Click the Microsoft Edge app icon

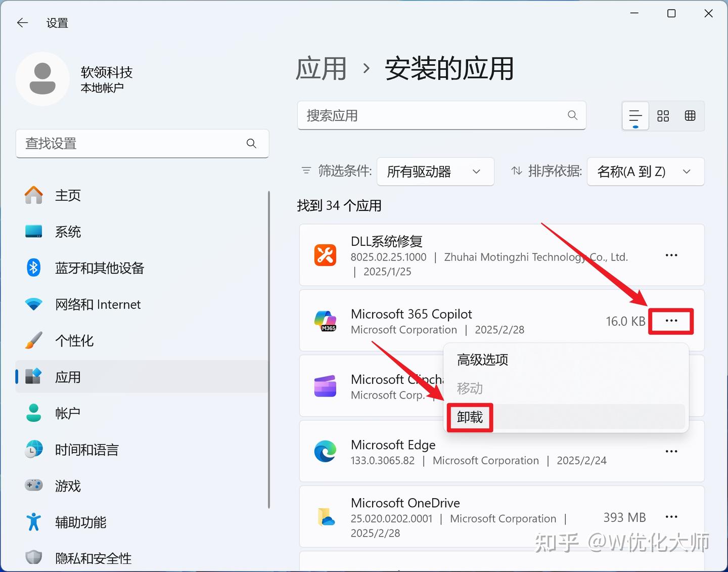(x=325, y=452)
